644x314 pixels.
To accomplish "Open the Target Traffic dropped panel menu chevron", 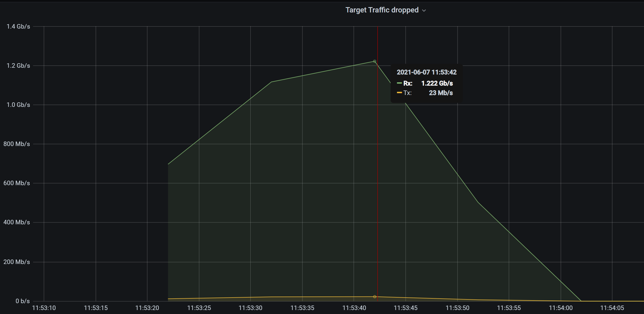I will pyautogui.click(x=424, y=11).
